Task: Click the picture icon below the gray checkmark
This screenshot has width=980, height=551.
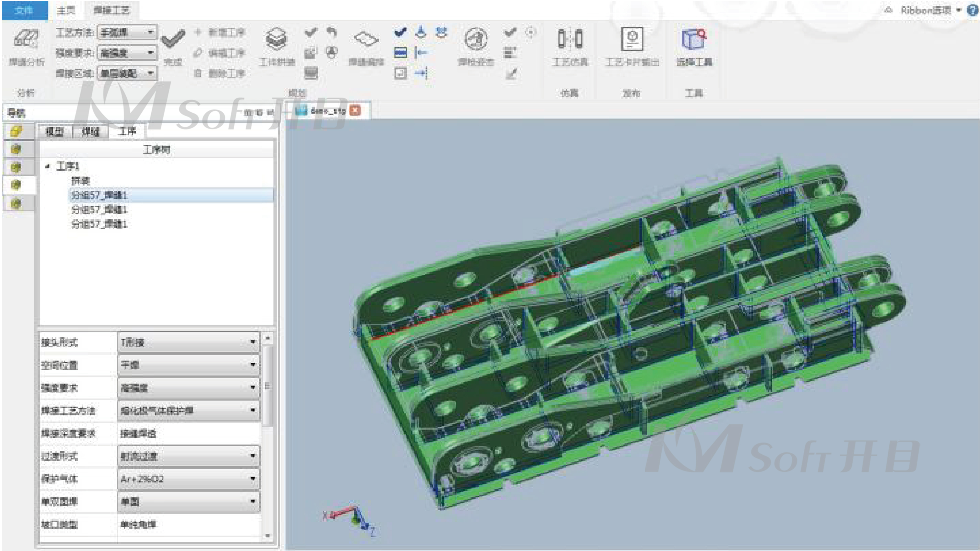Action: click(311, 53)
